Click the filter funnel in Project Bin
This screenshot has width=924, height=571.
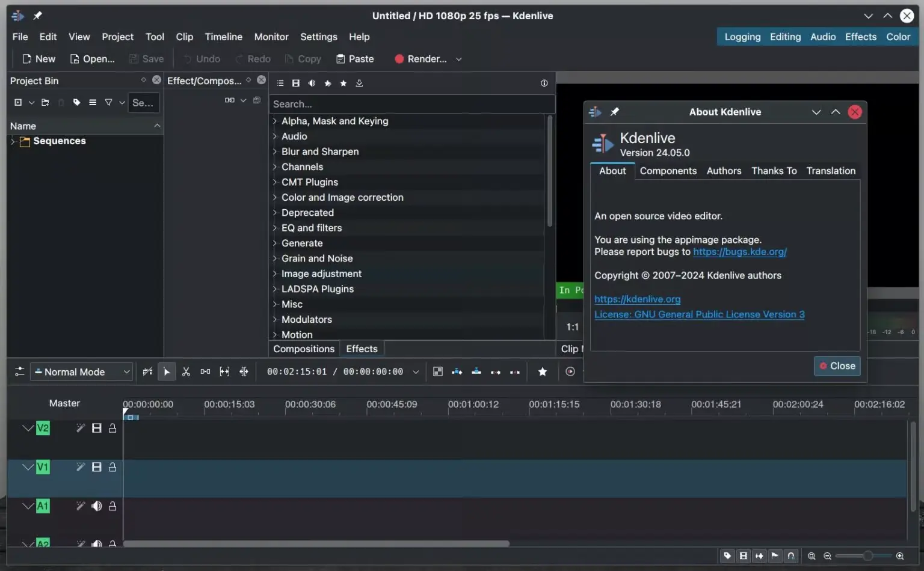click(x=108, y=103)
